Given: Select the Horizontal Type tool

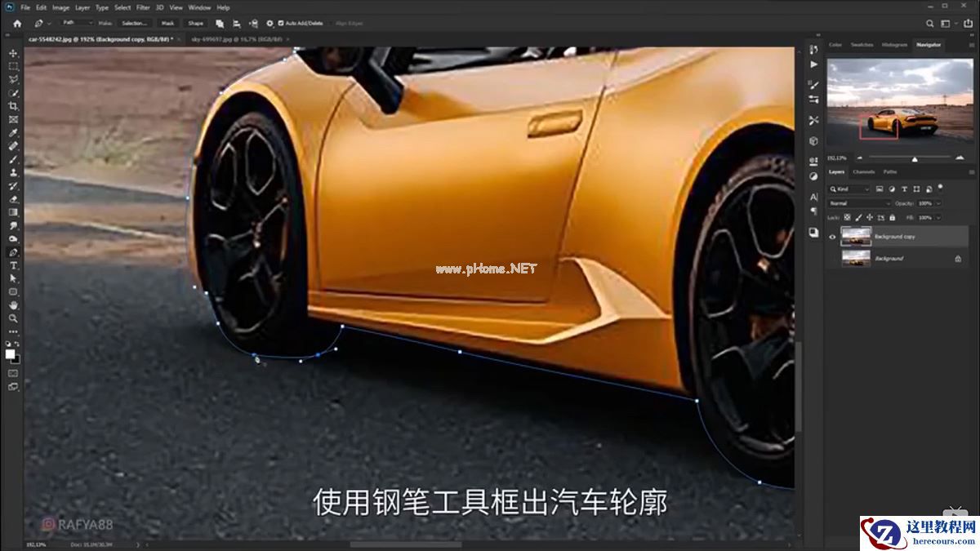Looking at the screenshot, I should [x=12, y=265].
